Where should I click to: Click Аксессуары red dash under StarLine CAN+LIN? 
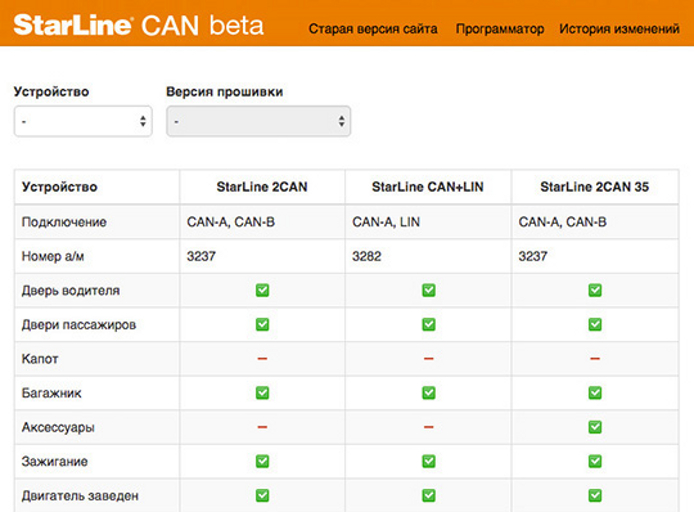428,427
